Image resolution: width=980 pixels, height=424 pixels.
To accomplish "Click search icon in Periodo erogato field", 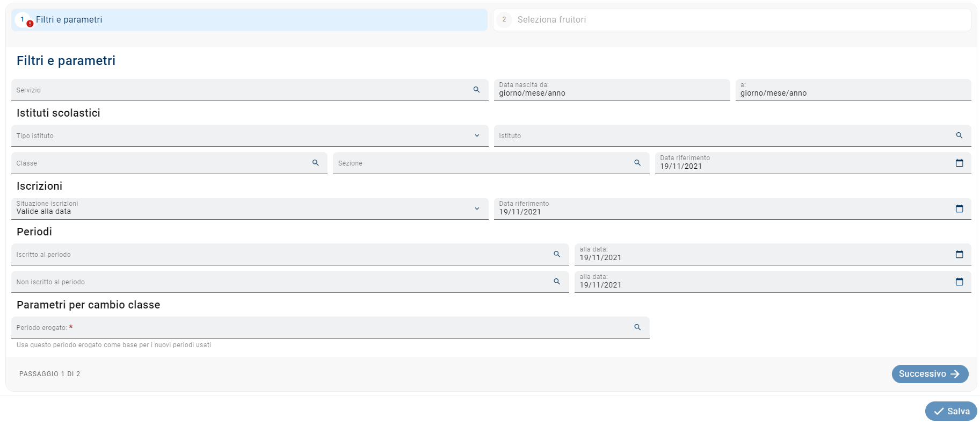I will coord(637,327).
